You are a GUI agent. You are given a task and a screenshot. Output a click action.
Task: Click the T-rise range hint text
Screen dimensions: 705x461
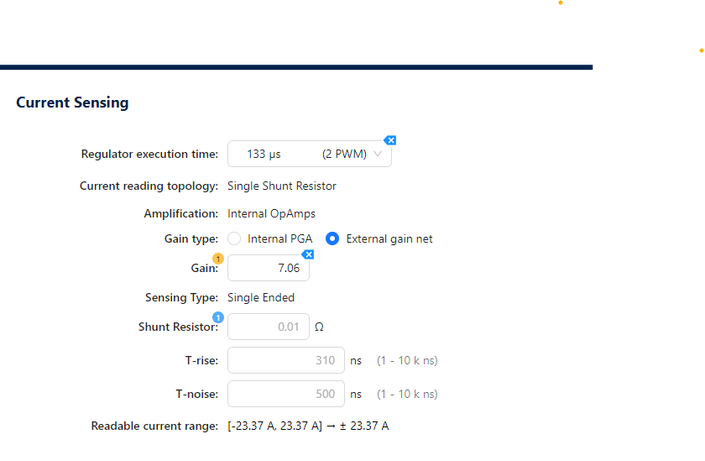pos(406,360)
